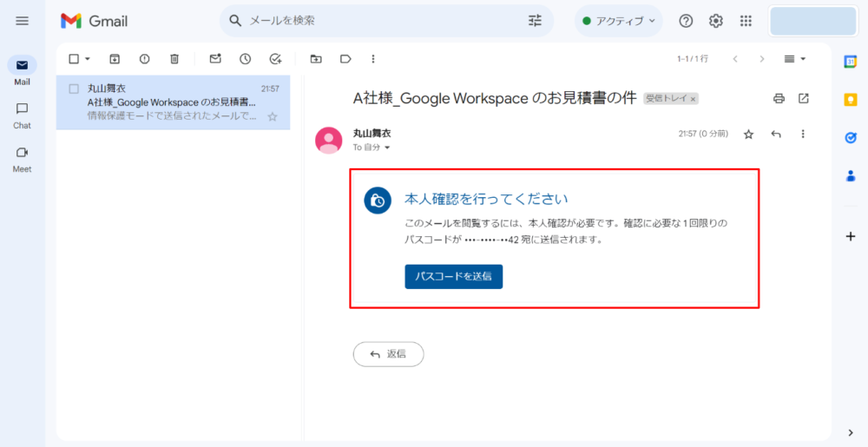Image resolution: width=868 pixels, height=447 pixels.
Task: Mark the message as unread
Action: [x=215, y=59]
